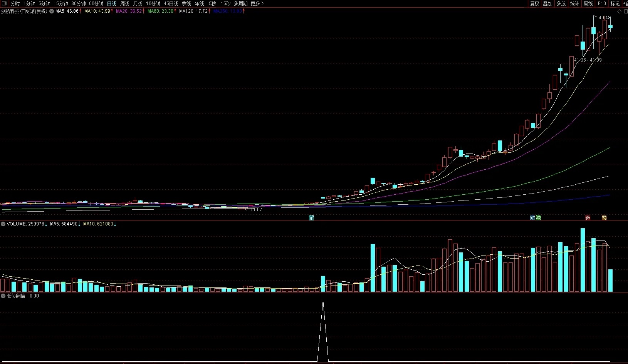Switch to the 60分钟 period tab

[x=96, y=3]
